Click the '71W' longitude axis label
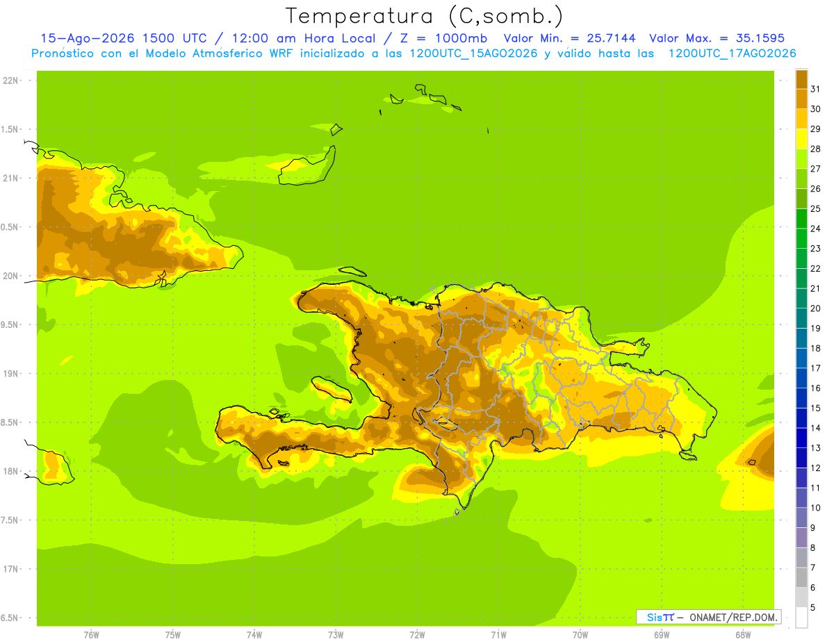Screen dimensions: 834x644 [498, 635]
